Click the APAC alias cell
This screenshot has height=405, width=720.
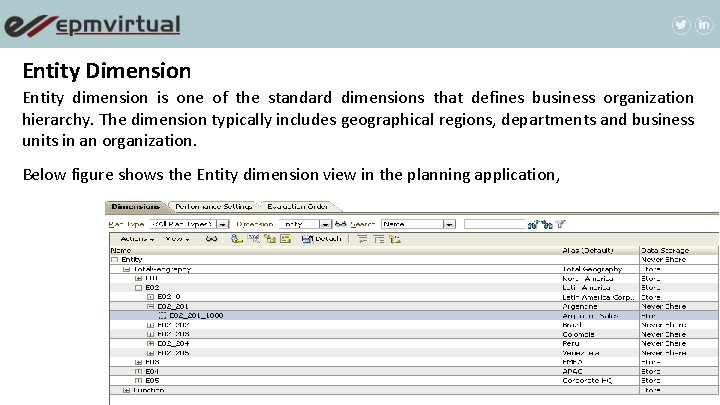tap(572, 371)
